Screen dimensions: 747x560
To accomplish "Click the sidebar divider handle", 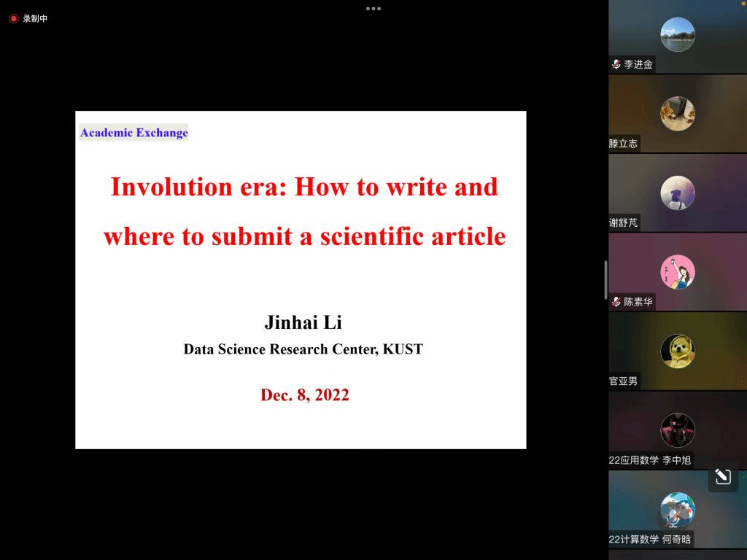I will click(x=605, y=280).
